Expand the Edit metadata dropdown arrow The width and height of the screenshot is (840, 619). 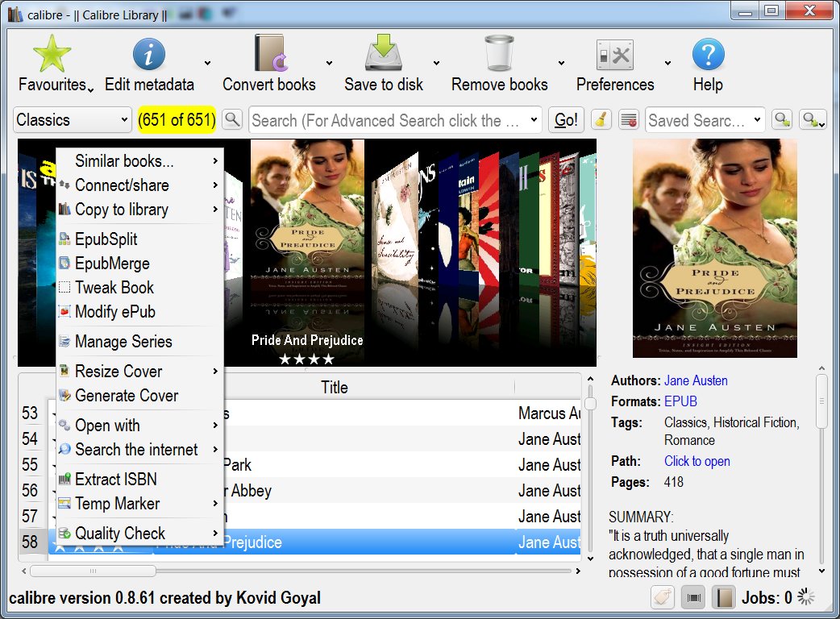point(207,63)
